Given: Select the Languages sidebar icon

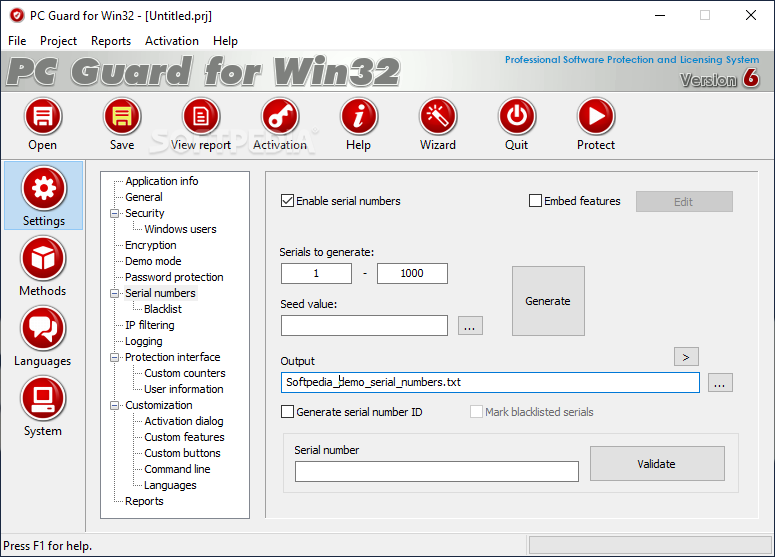Looking at the screenshot, I should [x=43, y=329].
